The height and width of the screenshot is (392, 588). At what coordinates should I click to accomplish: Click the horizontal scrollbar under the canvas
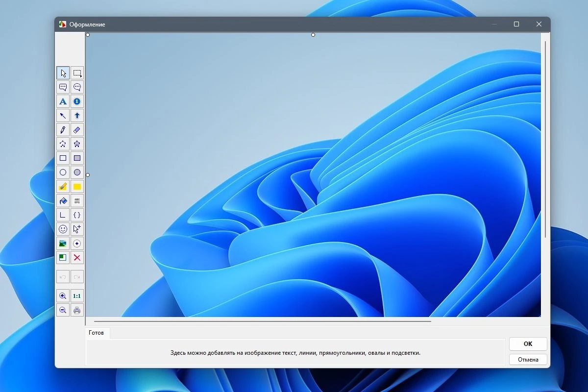pos(263,321)
